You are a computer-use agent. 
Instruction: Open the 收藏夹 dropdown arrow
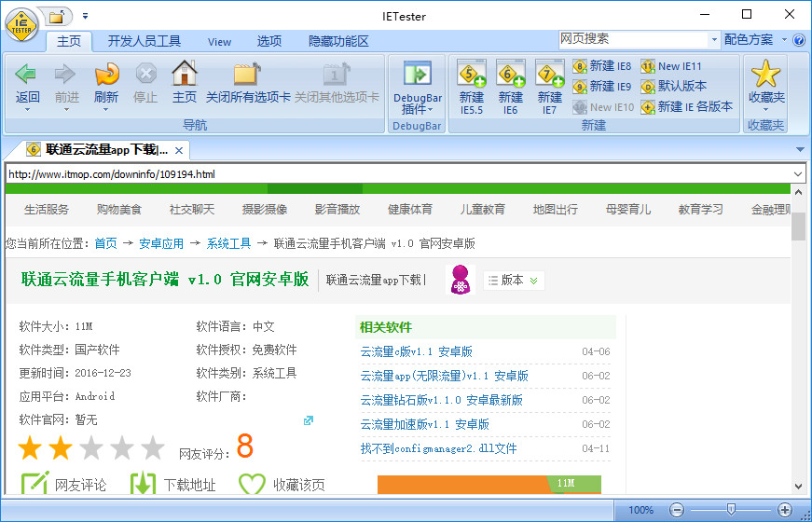[x=766, y=109]
